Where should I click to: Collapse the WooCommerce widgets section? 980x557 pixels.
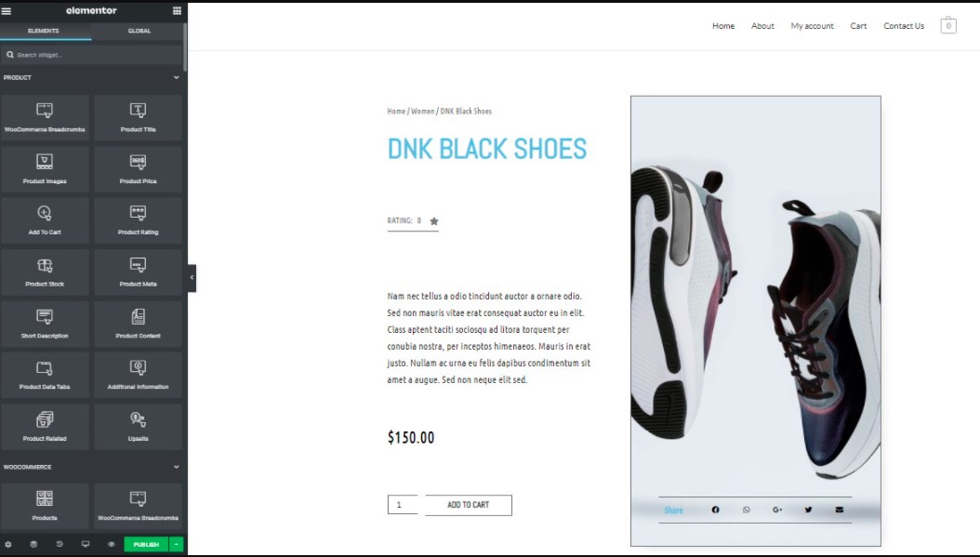pyautogui.click(x=177, y=467)
